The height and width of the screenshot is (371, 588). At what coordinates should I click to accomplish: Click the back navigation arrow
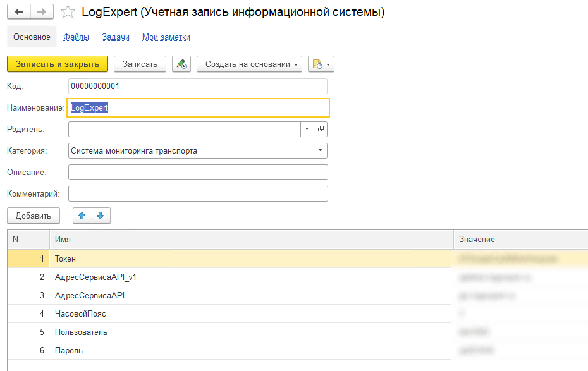(19, 12)
